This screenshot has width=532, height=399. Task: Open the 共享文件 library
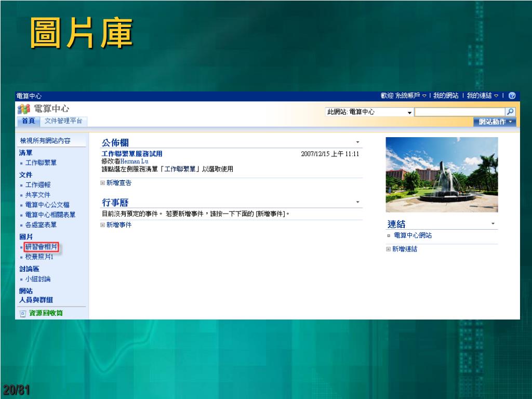coord(37,195)
